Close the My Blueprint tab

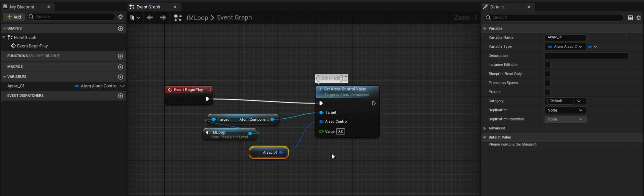(49, 7)
